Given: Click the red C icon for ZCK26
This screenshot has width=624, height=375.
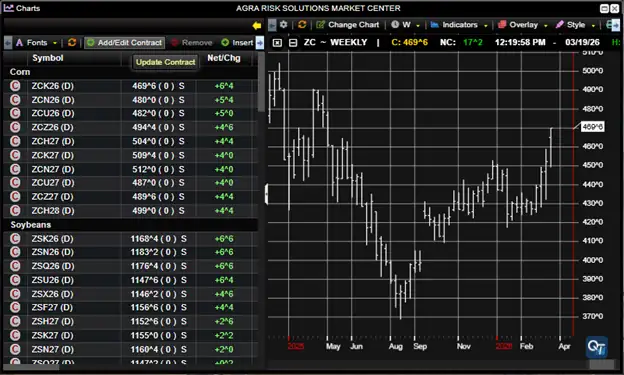Looking at the screenshot, I should (x=15, y=86).
